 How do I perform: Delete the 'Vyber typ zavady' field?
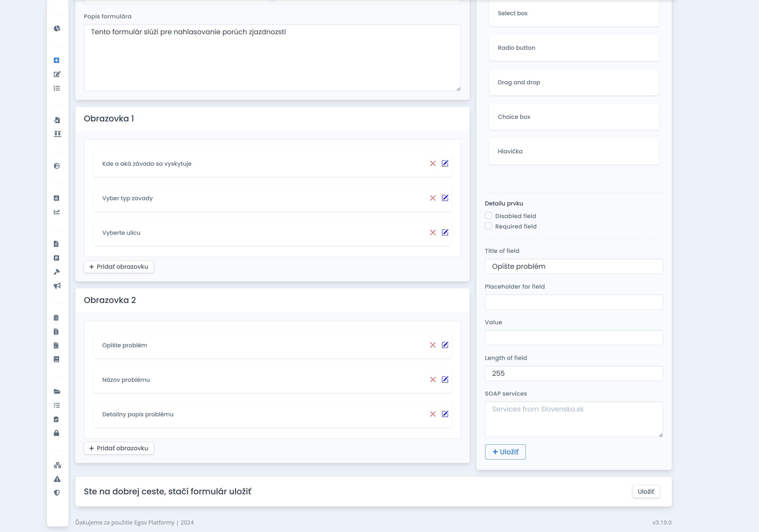click(x=433, y=198)
